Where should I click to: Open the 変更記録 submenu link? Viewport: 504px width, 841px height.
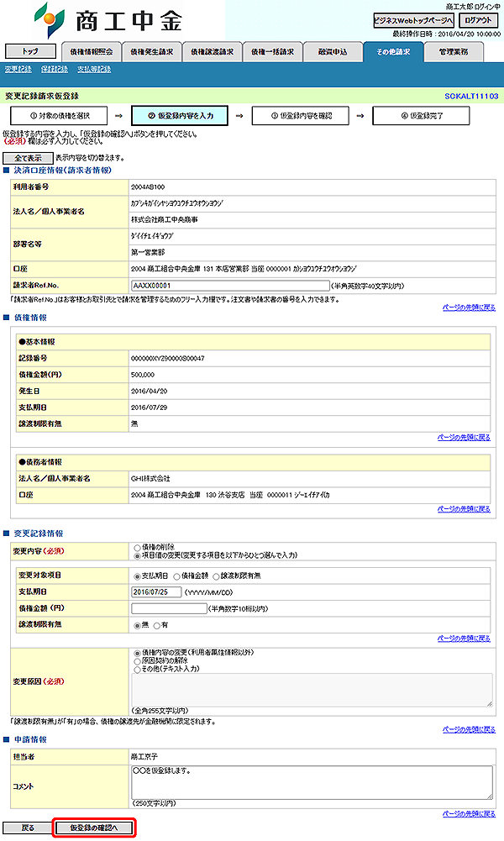pos(18,69)
